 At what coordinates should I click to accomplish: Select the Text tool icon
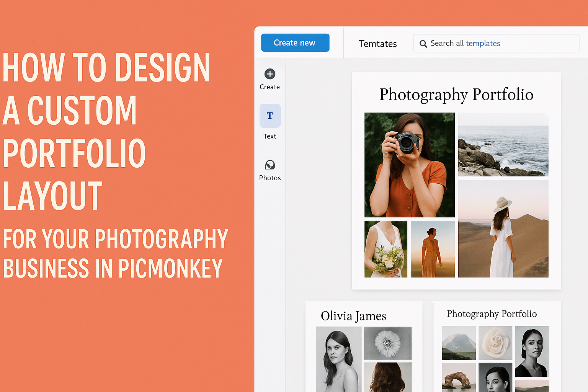[270, 116]
